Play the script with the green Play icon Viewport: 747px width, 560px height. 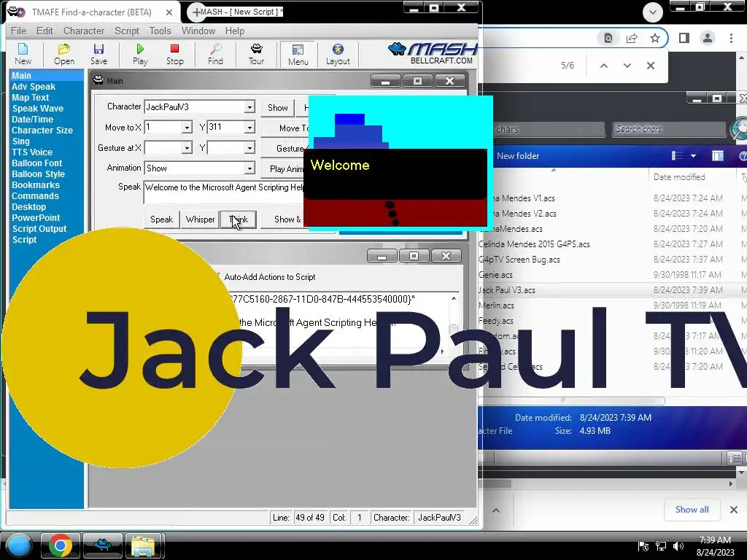(140, 54)
